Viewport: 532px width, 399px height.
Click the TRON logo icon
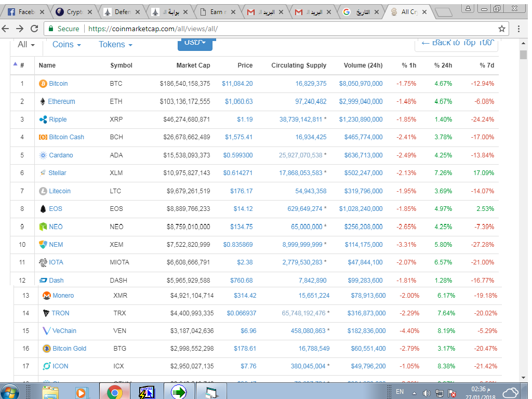click(x=46, y=313)
